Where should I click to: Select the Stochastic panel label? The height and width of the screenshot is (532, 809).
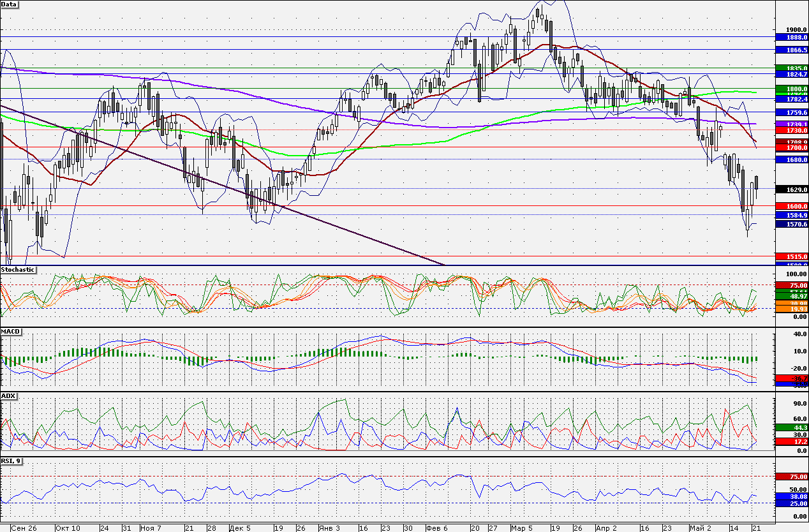click(18, 270)
